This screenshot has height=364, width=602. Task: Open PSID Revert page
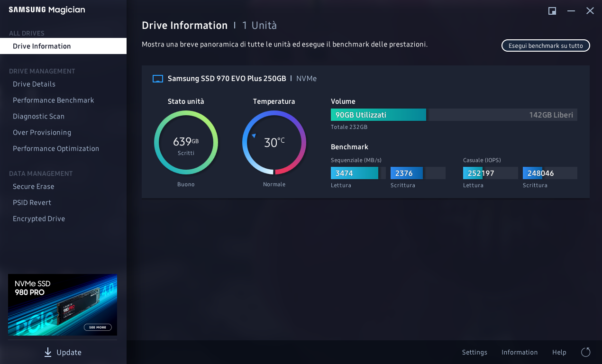tap(32, 202)
